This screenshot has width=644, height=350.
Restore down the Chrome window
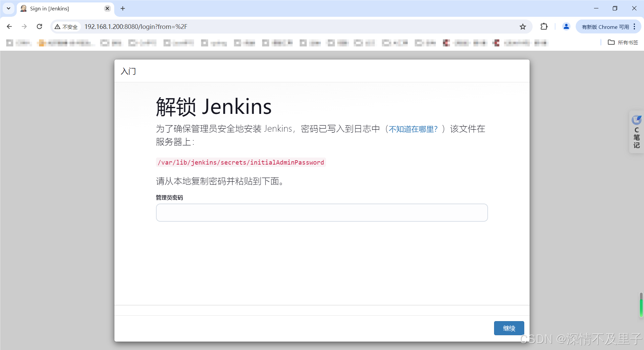[615, 8]
